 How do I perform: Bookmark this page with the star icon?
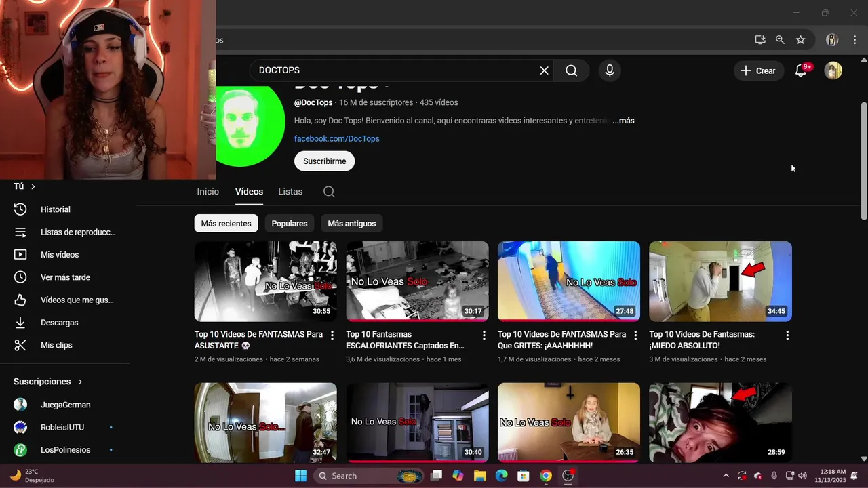(x=800, y=40)
